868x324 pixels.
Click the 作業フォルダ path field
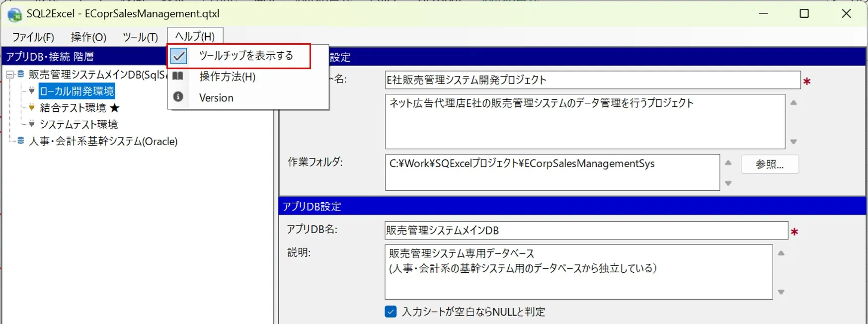552,172
